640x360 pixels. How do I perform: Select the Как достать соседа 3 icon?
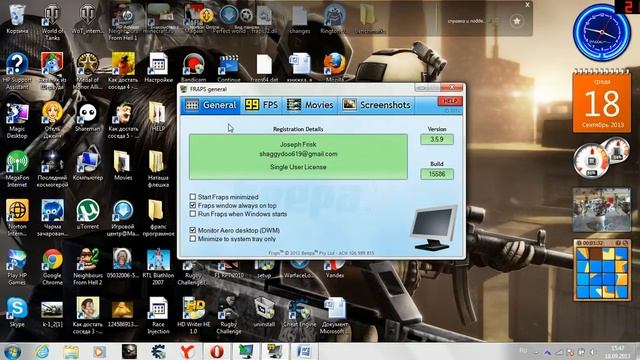[x=87, y=316]
